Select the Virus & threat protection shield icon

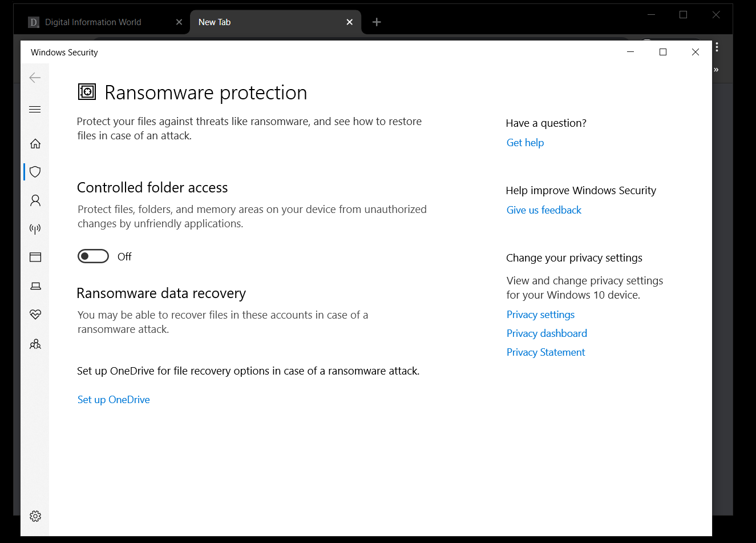pyautogui.click(x=35, y=172)
